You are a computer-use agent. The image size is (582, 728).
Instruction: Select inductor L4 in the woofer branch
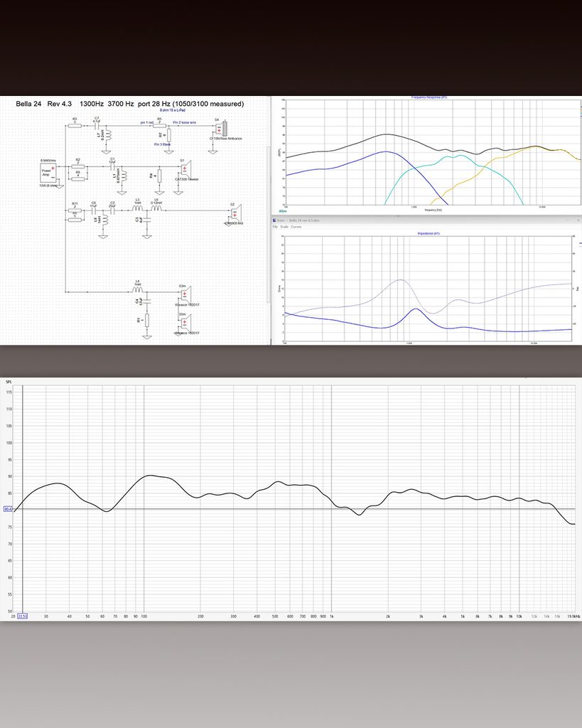click(x=137, y=289)
